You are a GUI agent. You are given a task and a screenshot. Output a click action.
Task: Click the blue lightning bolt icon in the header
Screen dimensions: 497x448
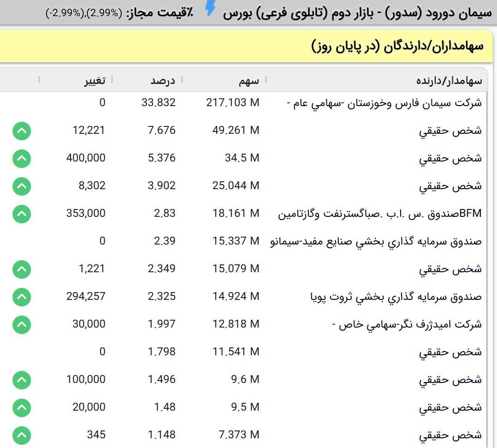(x=210, y=8)
